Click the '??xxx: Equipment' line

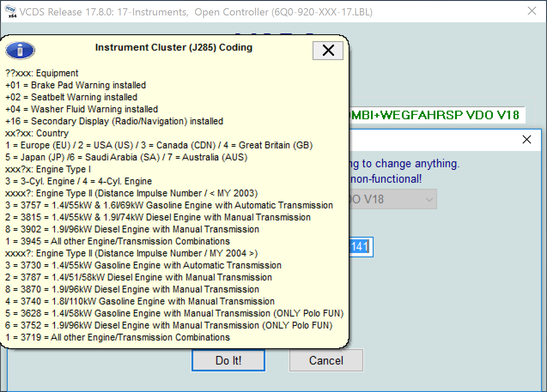(x=42, y=73)
